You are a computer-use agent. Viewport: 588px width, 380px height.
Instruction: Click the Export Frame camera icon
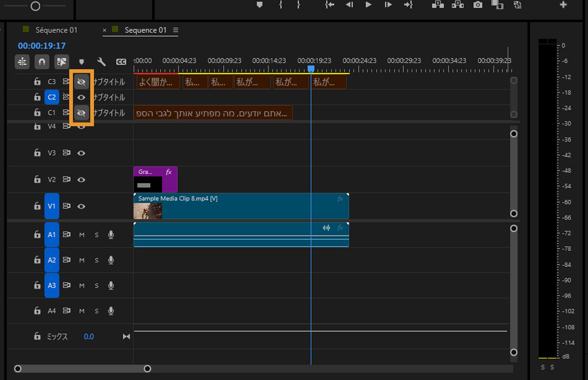coord(478,5)
